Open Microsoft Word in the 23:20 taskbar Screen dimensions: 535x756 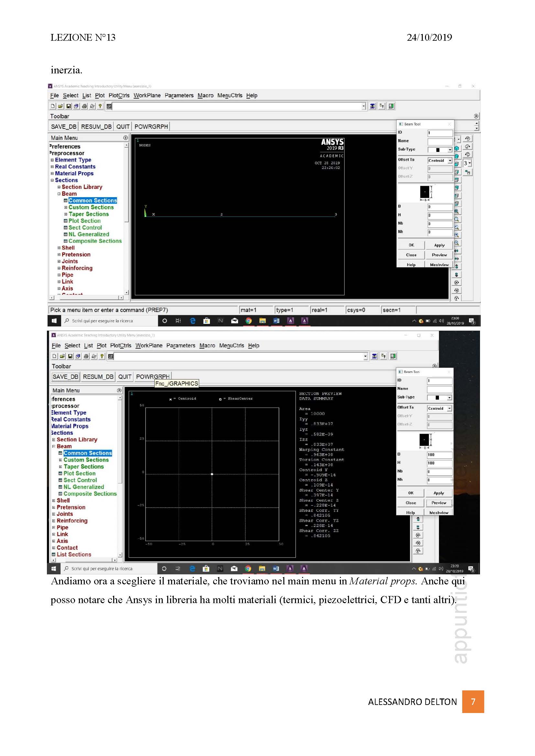point(276,569)
